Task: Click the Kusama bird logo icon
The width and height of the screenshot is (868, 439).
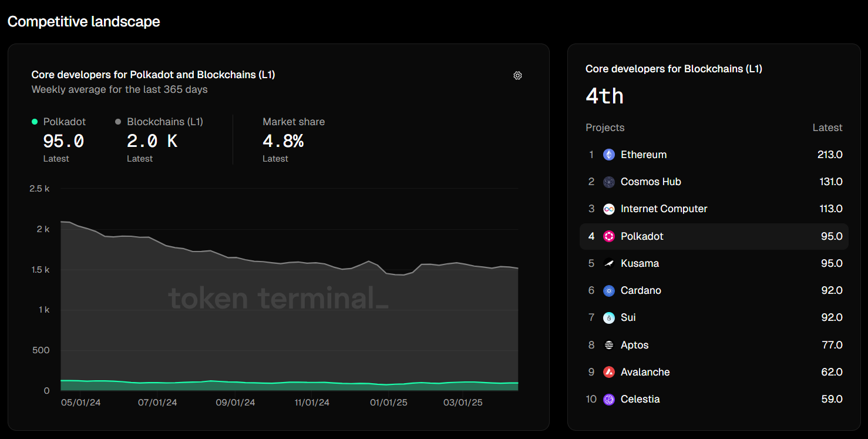Action: tap(609, 263)
